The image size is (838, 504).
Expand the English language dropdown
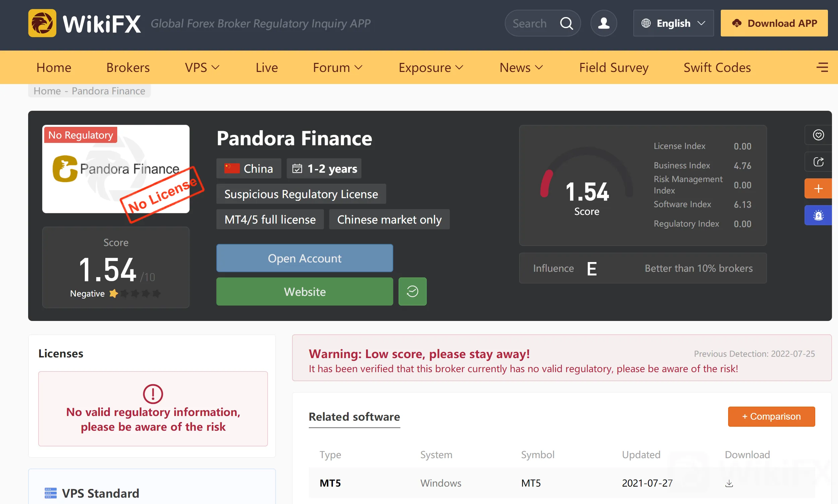[673, 23]
